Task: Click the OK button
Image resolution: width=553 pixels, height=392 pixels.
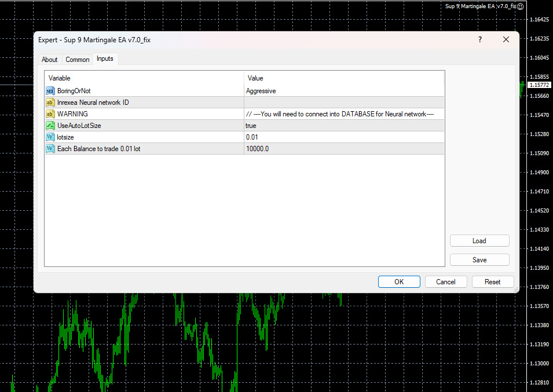Action: 399,281
